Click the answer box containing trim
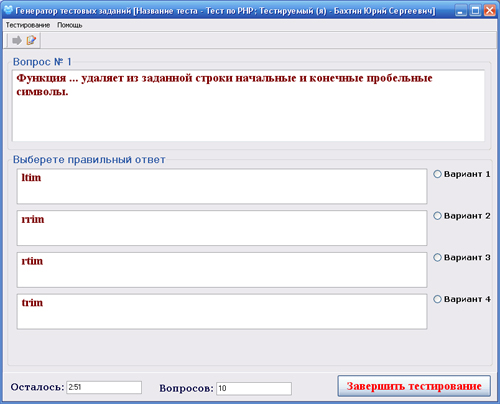This screenshot has width=500, height=404. coord(222,311)
